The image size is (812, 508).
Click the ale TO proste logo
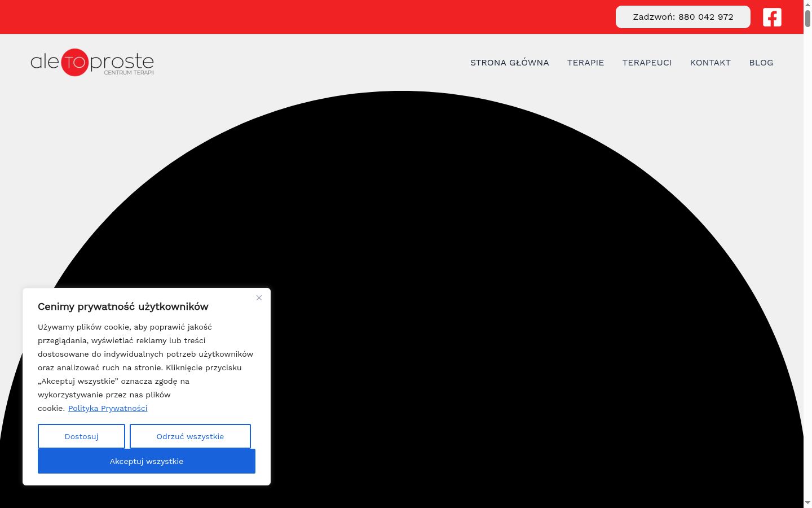click(x=92, y=62)
